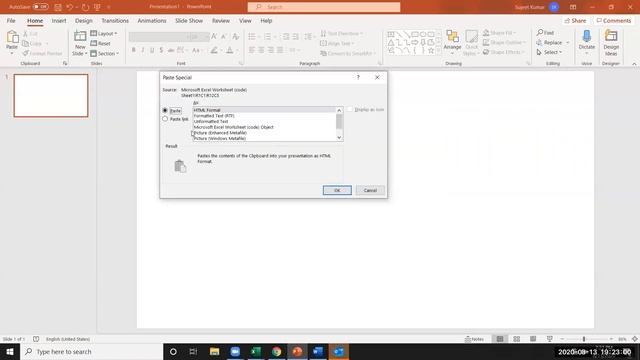Open the Comments pane button
640x360 pixels.
(x=613, y=20)
